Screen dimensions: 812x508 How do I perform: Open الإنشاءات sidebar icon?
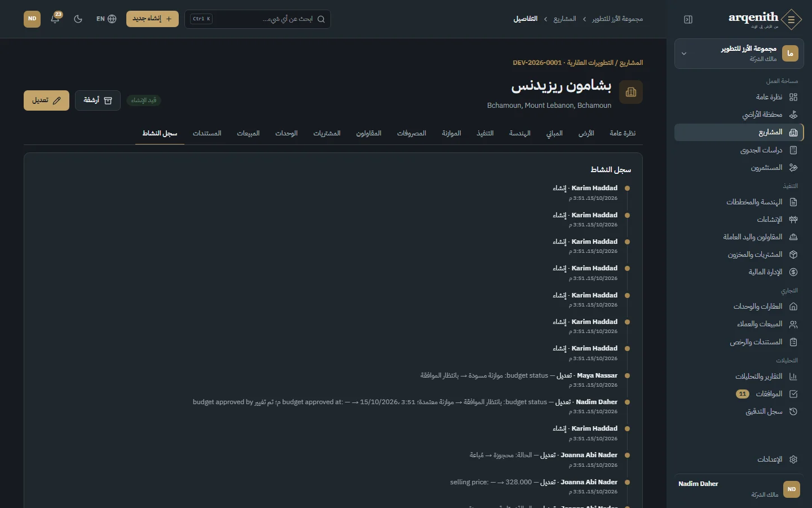tap(793, 220)
